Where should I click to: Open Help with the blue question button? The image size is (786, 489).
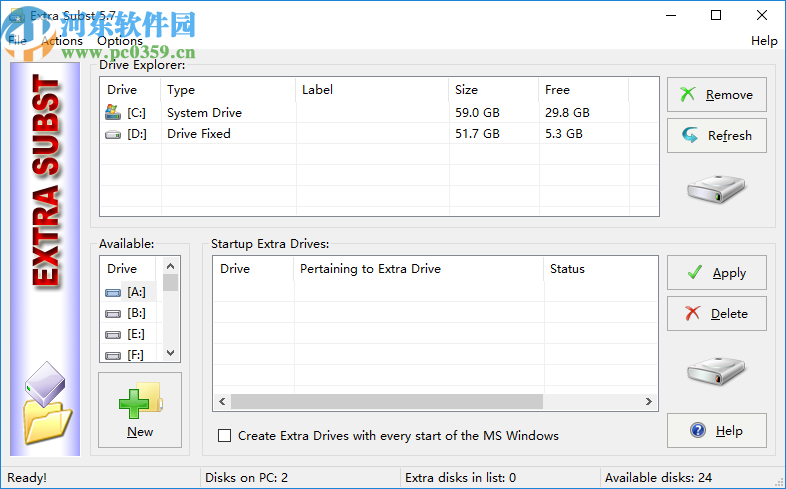click(716, 430)
